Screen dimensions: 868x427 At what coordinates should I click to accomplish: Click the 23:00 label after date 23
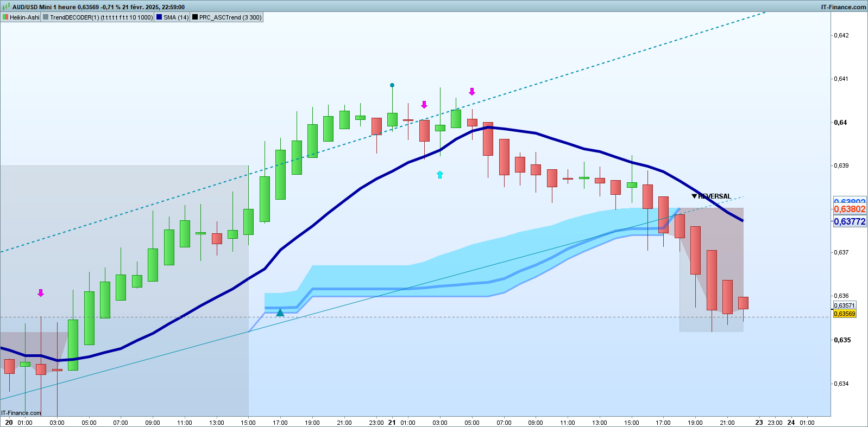coord(775,423)
